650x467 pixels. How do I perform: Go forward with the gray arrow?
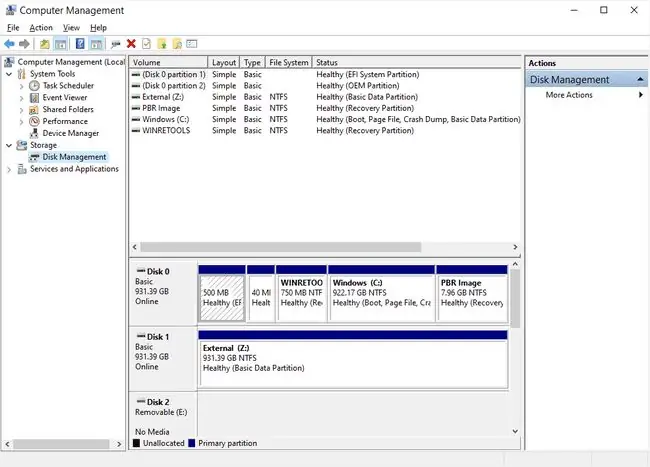[x=24, y=44]
